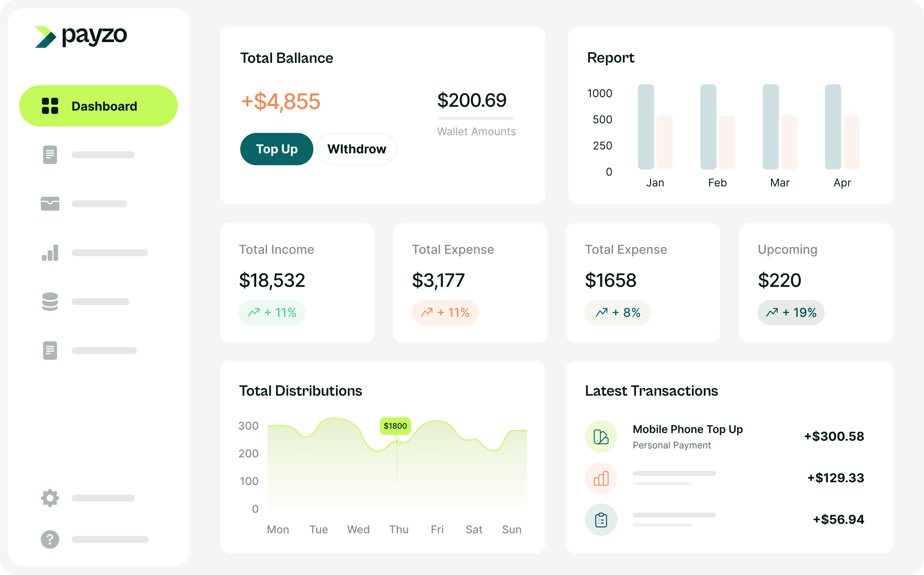
Task: Click the Mobile Phone Top Up icon
Action: 601,437
